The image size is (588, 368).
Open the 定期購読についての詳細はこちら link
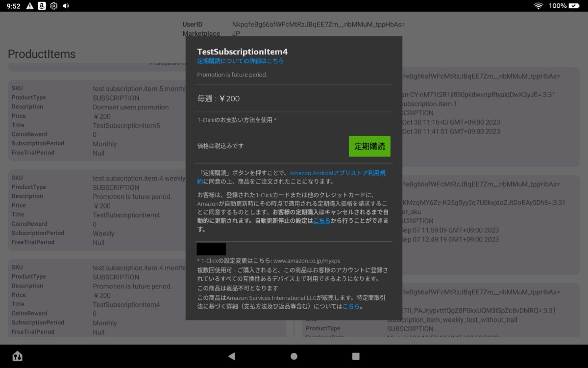pyautogui.click(x=241, y=61)
